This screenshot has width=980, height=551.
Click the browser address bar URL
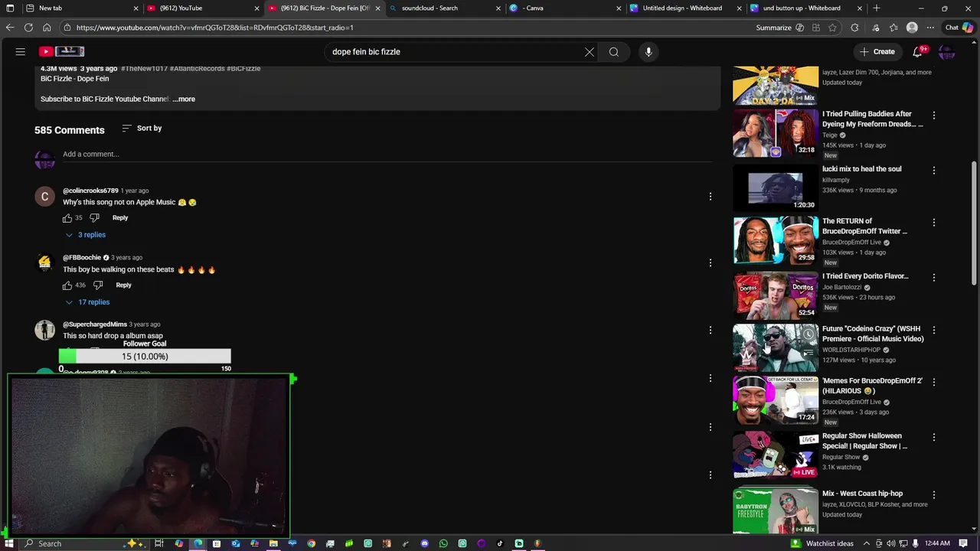coord(214,28)
